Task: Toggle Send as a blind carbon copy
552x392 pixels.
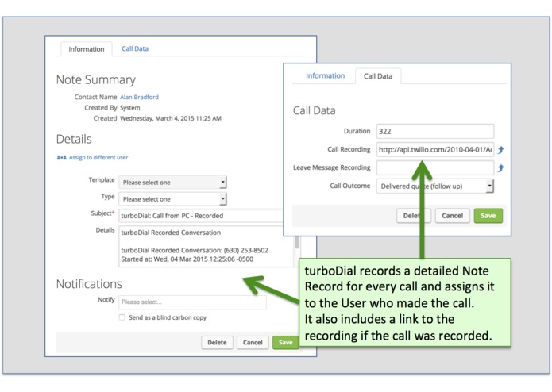Action: 122,317
